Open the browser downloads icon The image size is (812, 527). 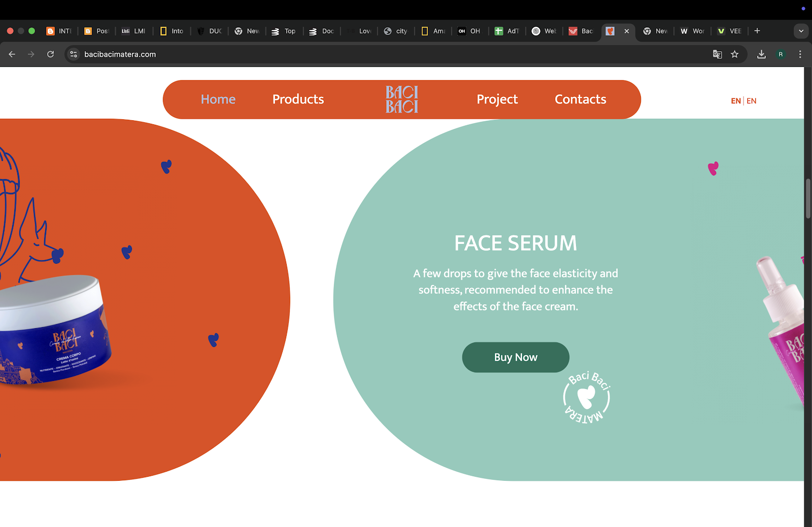(761, 54)
